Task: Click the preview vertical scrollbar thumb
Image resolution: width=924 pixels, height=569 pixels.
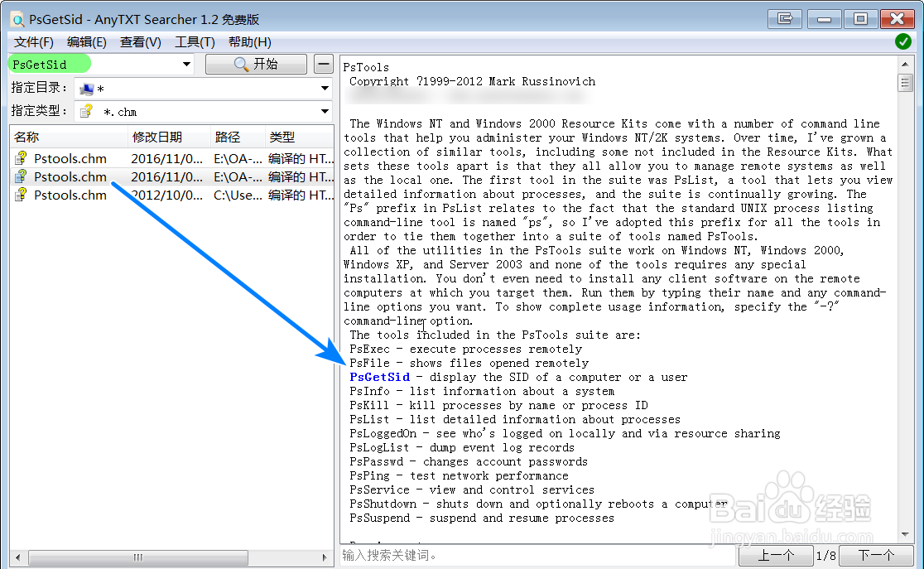Action: [905, 83]
